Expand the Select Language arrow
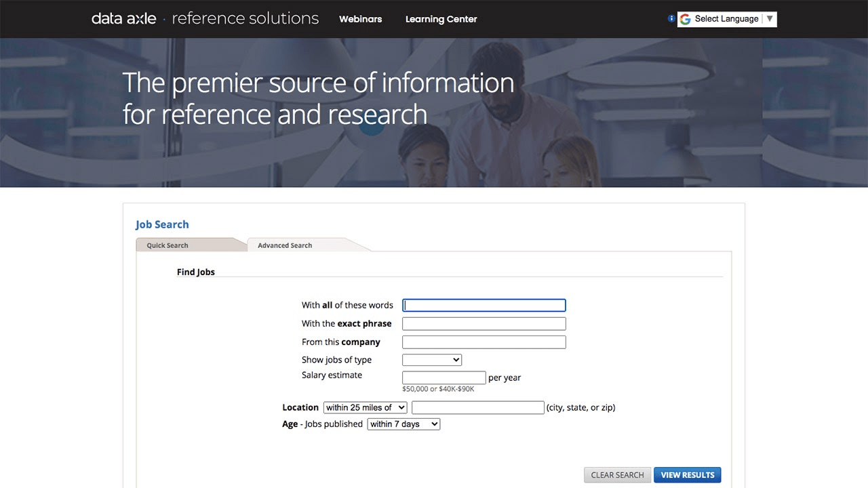This screenshot has width=868, height=488. (770, 19)
